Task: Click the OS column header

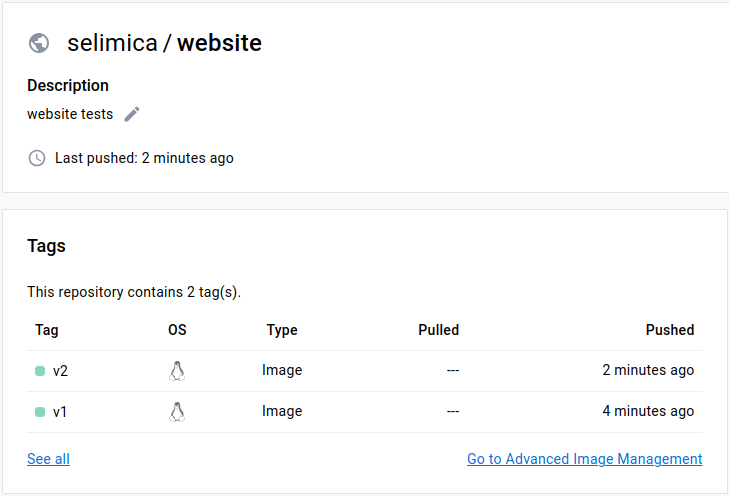Action: 177,330
